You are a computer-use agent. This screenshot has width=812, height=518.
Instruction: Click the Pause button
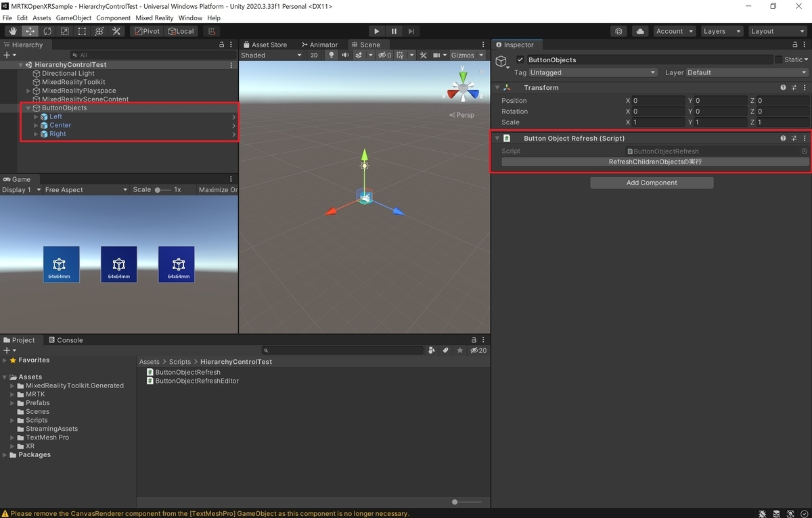394,31
